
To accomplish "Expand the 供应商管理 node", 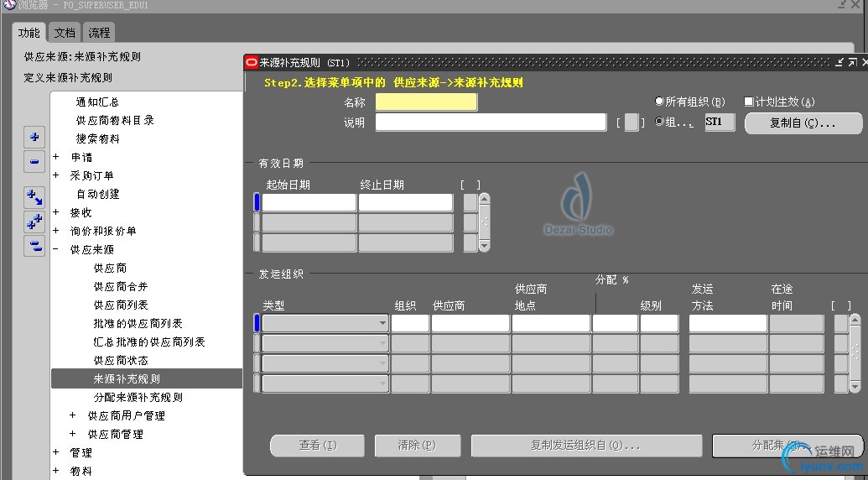I will (72, 434).
